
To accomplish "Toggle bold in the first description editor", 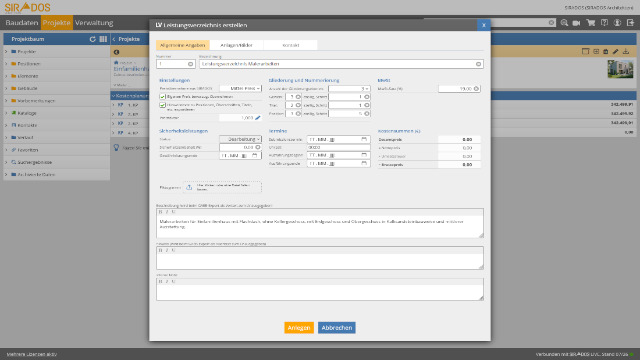I will pos(160,212).
